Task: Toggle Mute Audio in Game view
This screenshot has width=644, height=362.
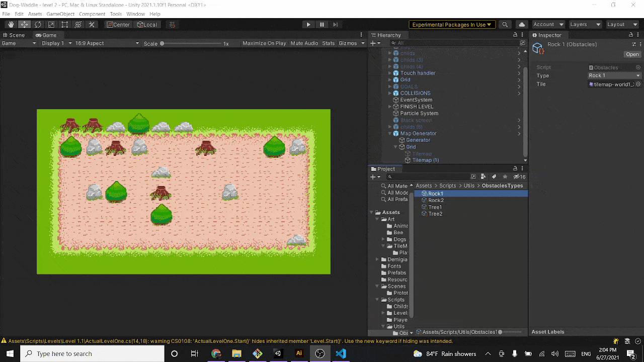Action: coord(304,43)
